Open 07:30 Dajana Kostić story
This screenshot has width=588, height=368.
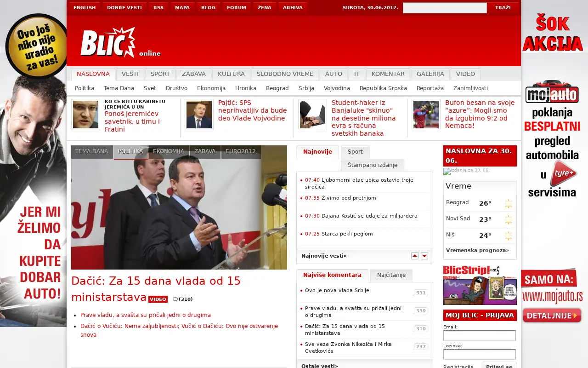click(x=361, y=216)
